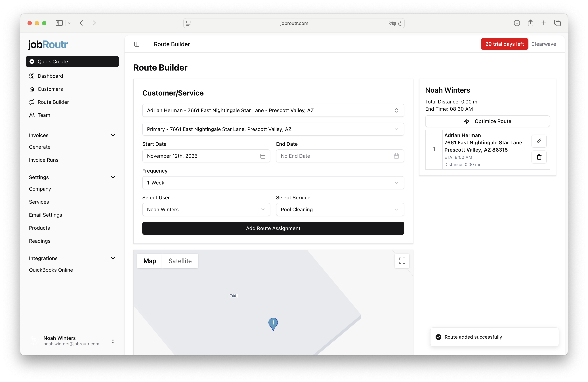The width and height of the screenshot is (588, 382).
Task: Click the trash delete icon for route stop
Action: click(x=539, y=157)
